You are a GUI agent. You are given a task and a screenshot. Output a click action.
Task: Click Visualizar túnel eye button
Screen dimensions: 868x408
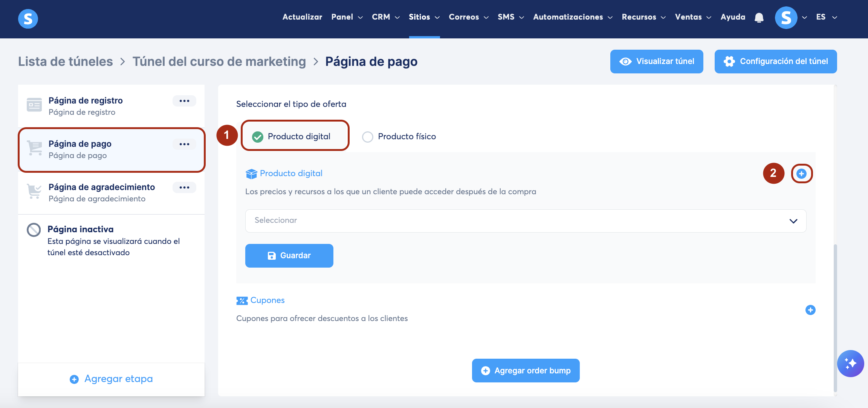coord(656,61)
